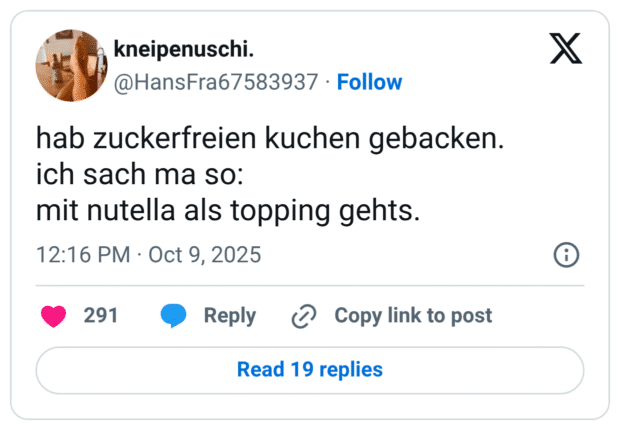620x430 pixels.
Task: Click the 291 likes count
Action: click(101, 316)
